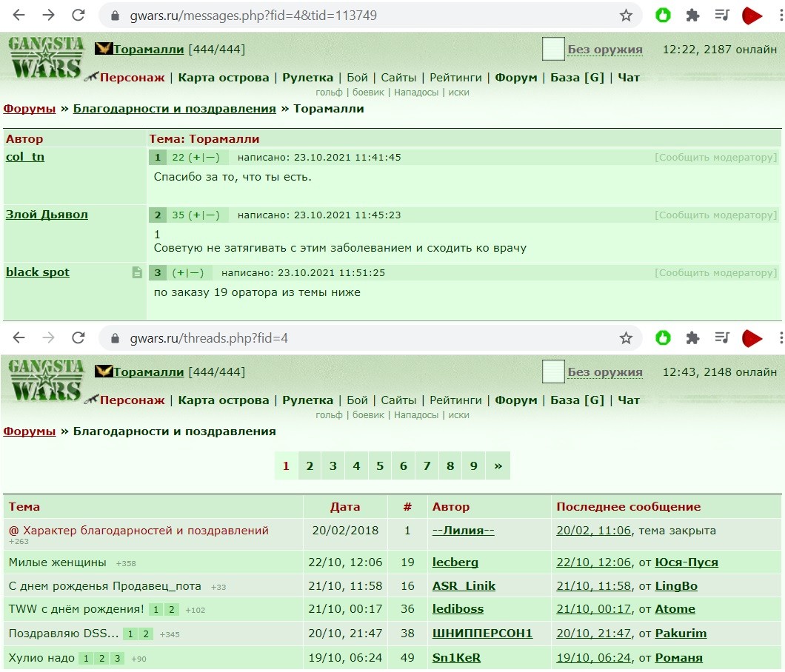The width and height of the screenshot is (785, 672).
Task: Click Сообщить модератору for post 2
Action: pos(716,215)
